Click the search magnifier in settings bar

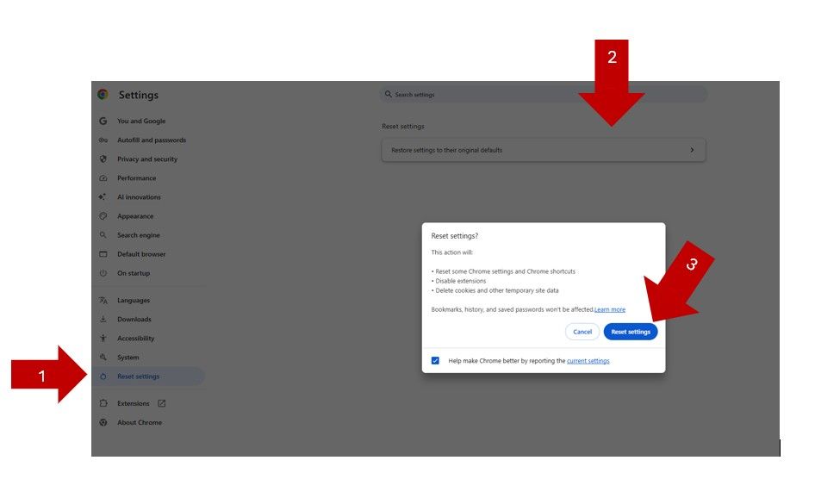(388, 94)
